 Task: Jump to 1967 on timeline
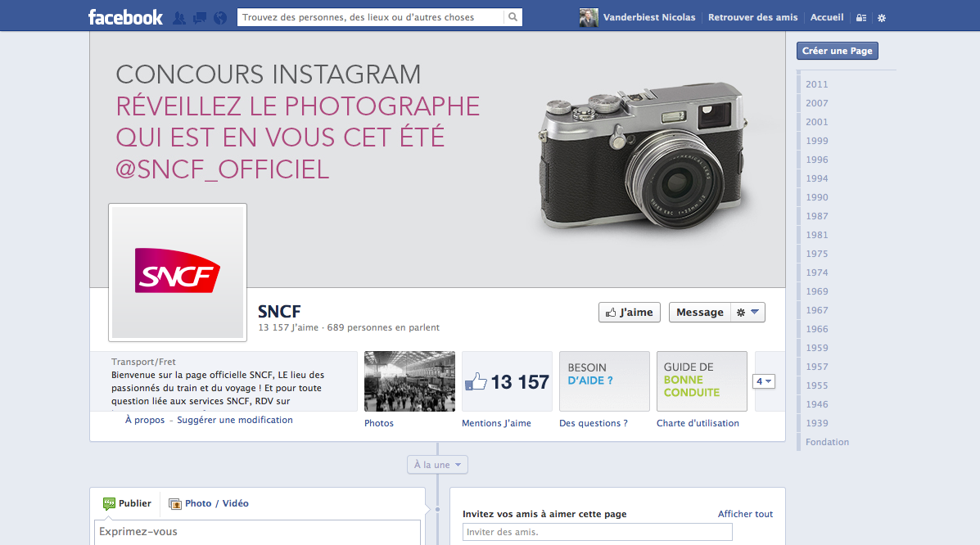point(816,310)
